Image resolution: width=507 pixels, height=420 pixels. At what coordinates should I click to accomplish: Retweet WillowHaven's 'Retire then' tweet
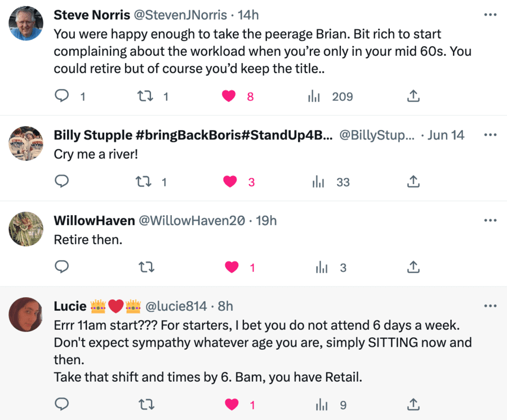pos(146,267)
